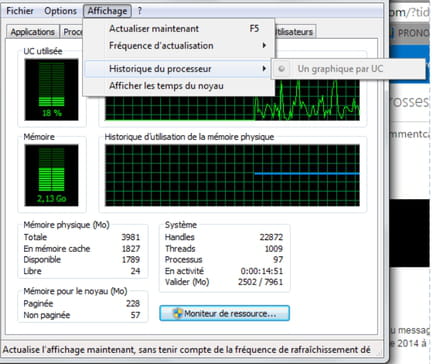This screenshot has width=440, height=364.
Task: Open Moniteur de ressource button
Action: pos(224,313)
